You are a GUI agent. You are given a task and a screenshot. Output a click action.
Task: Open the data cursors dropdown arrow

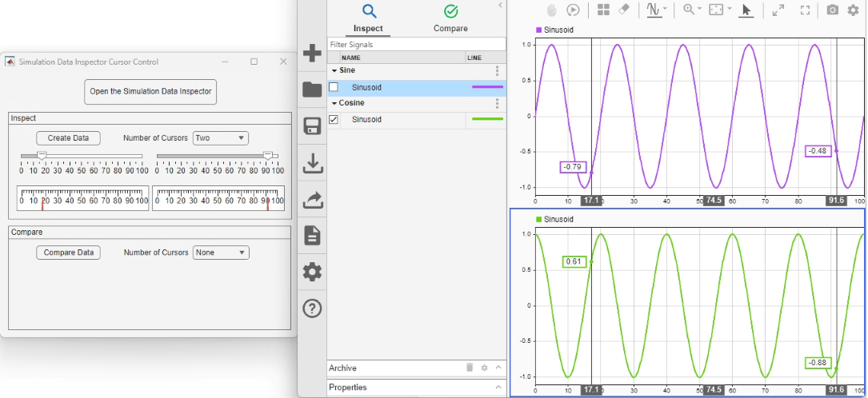(x=665, y=9)
